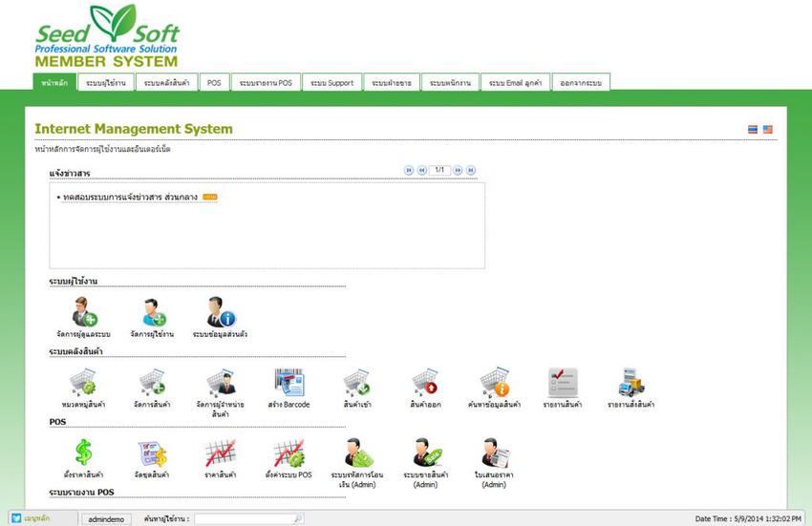This screenshot has width=812, height=526.
Task: Open the ค้นหาข้อมูลสินค้า product search icon
Action: pyautogui.click(x=494, y=382)
